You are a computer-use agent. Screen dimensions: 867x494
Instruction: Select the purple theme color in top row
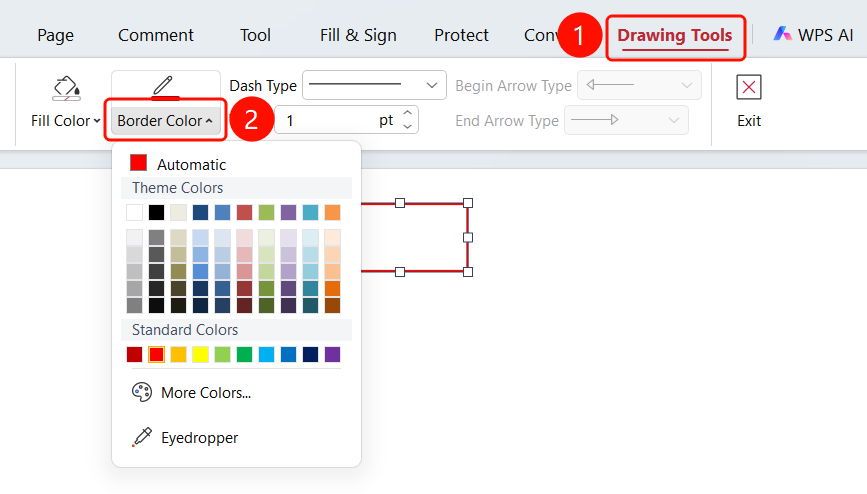[288, 212]
